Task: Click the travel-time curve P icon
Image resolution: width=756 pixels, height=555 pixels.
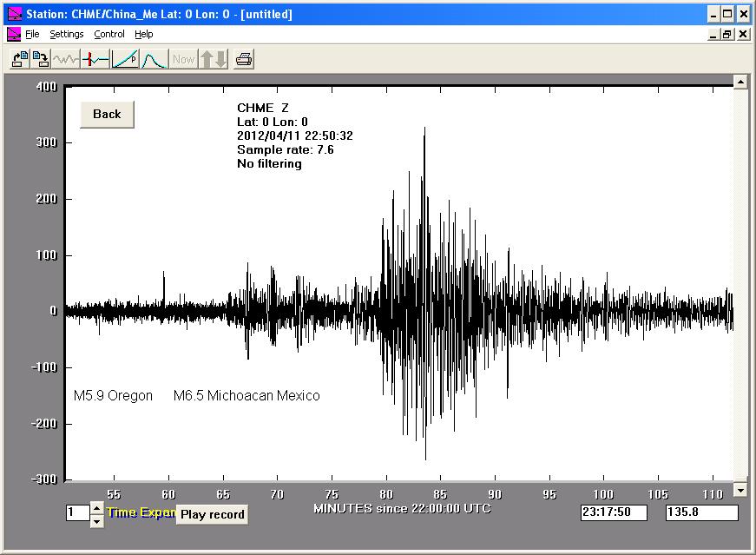Action: pos(124,59)
